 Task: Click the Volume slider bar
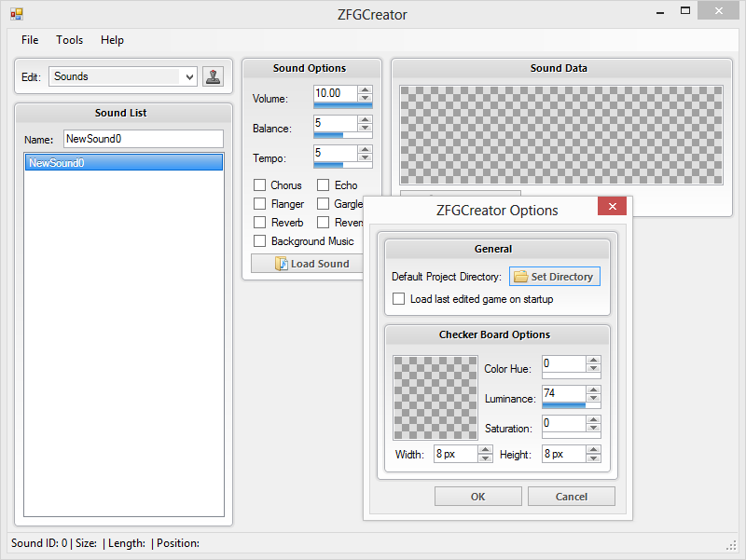click(x=343, y=105)
